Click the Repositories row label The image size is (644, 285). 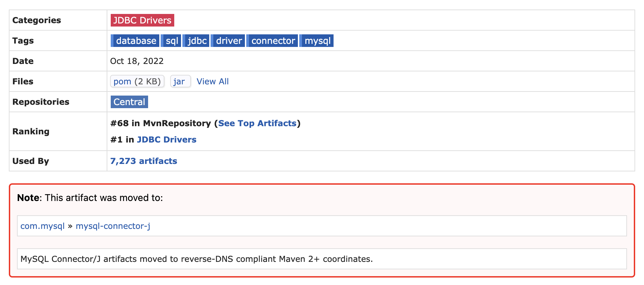click(x=41, y=102)
